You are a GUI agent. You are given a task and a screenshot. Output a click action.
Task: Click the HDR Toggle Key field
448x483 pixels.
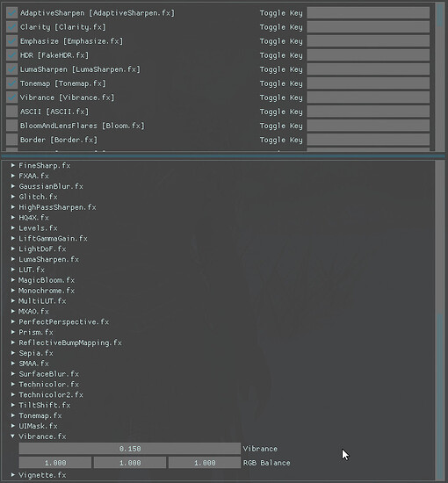(x=368, y=55)
